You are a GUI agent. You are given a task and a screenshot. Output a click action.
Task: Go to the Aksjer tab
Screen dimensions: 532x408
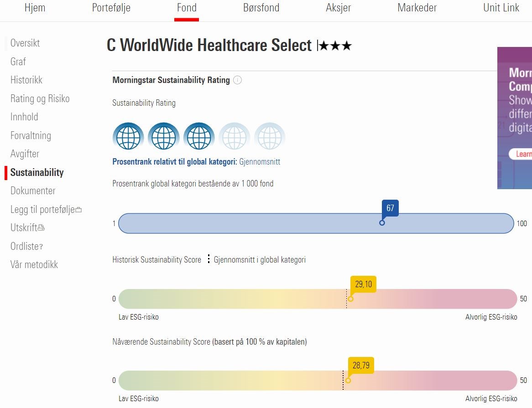[338, 8]
